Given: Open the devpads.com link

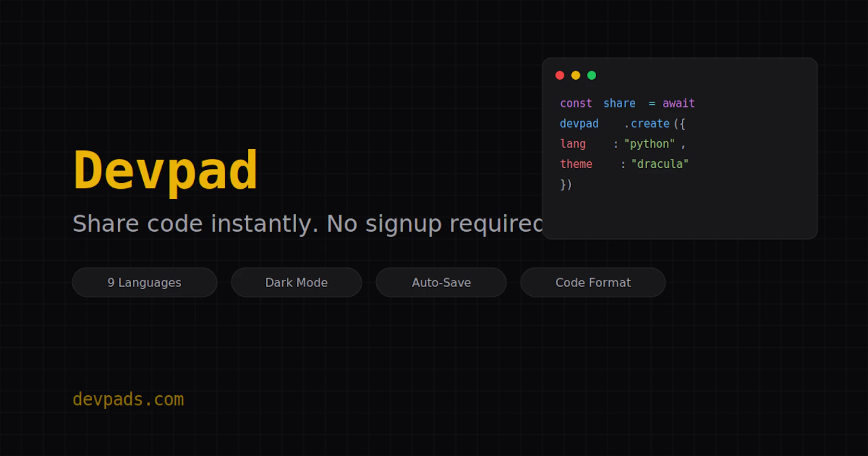Looking at the screenshot, I should point(129,400).
